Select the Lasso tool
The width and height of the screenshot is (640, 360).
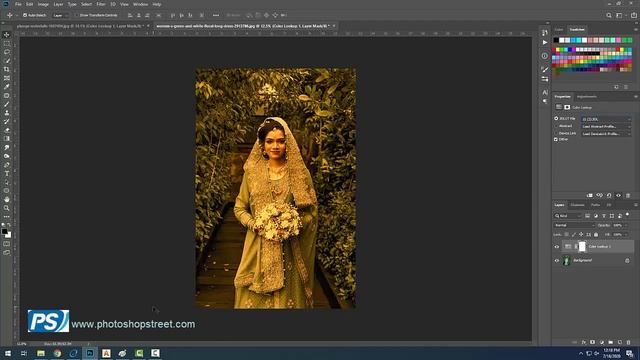(7, 52)
